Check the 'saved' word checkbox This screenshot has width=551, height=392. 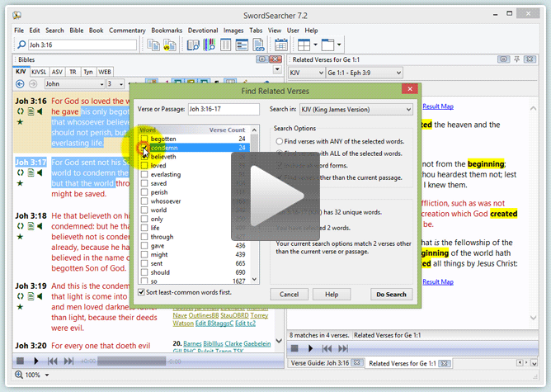tap(144, 183)
